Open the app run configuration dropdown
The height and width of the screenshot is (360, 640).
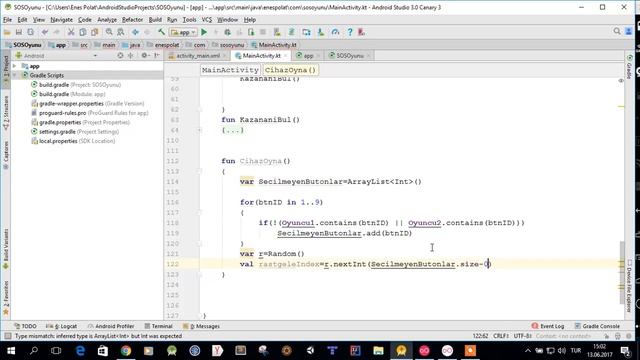pos(183,32)
